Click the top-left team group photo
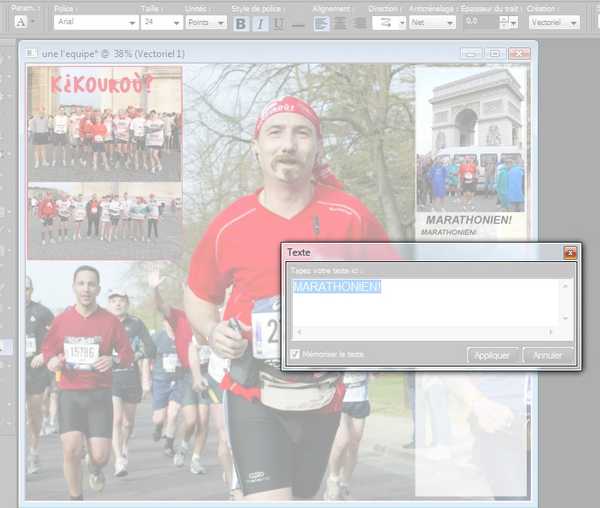Screen dimensions: 600x508 pyautogui.click(x=104, y=123)
